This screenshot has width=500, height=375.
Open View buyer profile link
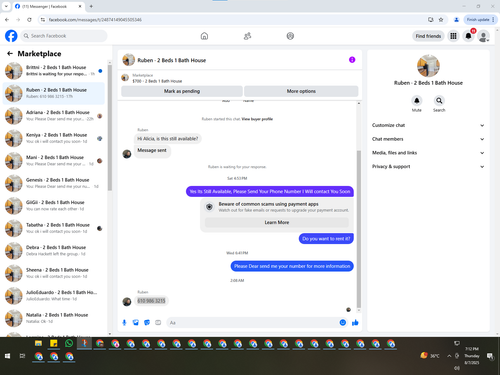257,119
